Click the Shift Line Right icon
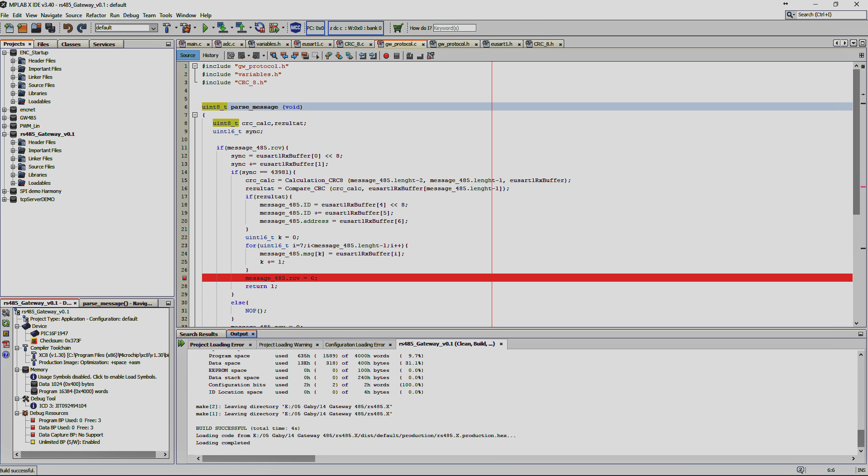Viewport: 868px width, 476px height. coord(372,56)
